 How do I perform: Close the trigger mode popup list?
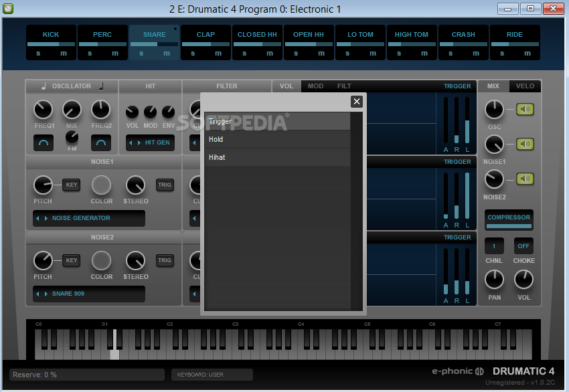(356, 102)
